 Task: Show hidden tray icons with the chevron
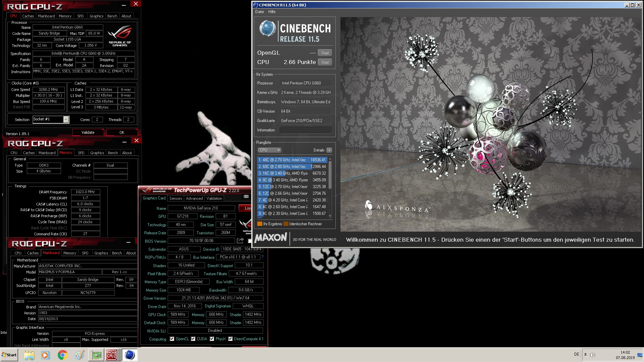click(x=585, y=355)
